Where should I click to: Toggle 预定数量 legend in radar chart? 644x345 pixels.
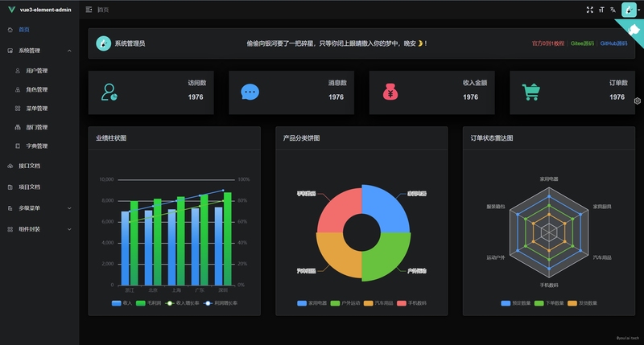click(x=516, y=303)
